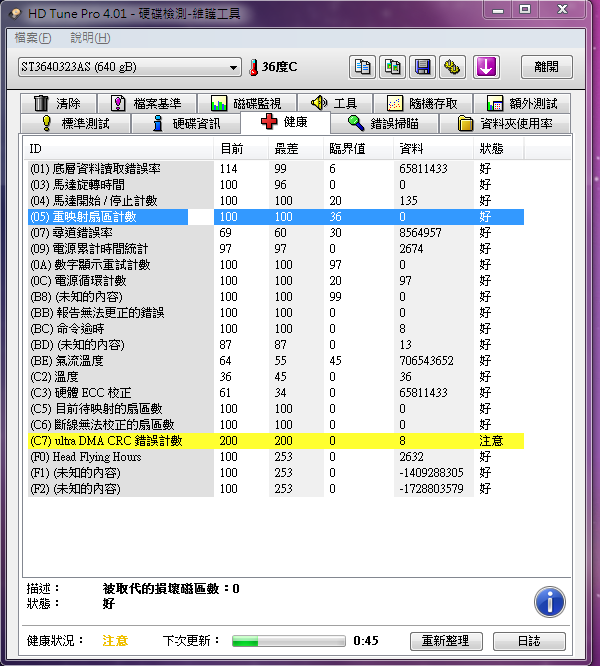
Task: Switch to the 標準測試 tab
Action: pos(76,124)
